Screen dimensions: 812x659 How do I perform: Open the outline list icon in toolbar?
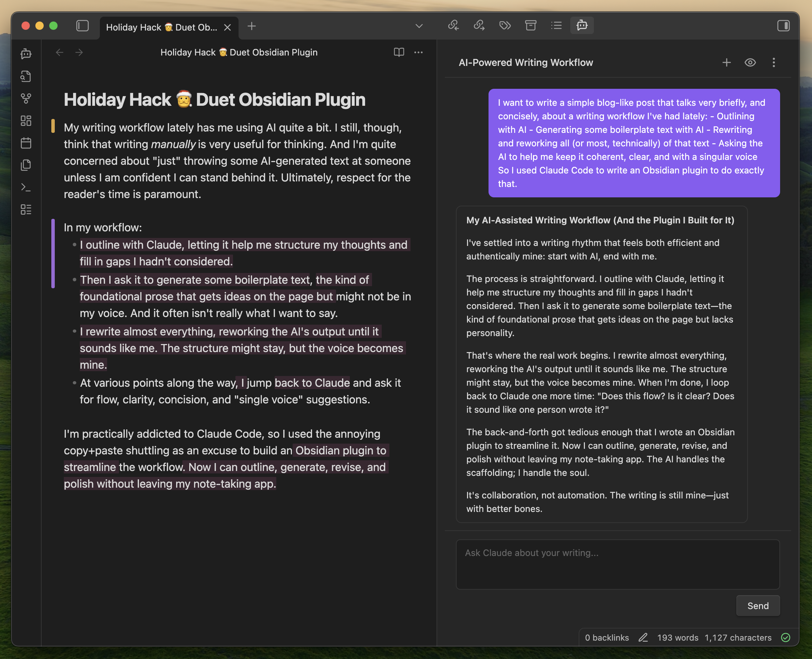click(556, 25)
